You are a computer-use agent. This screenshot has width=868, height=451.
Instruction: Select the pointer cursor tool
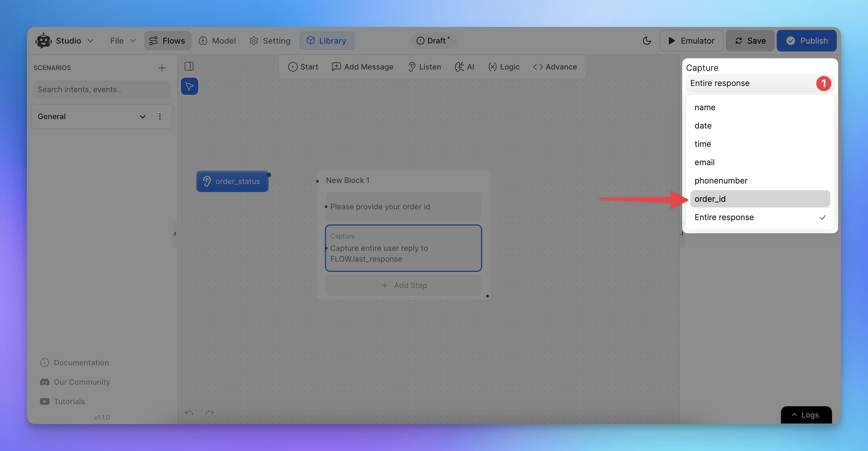point(189,86)
